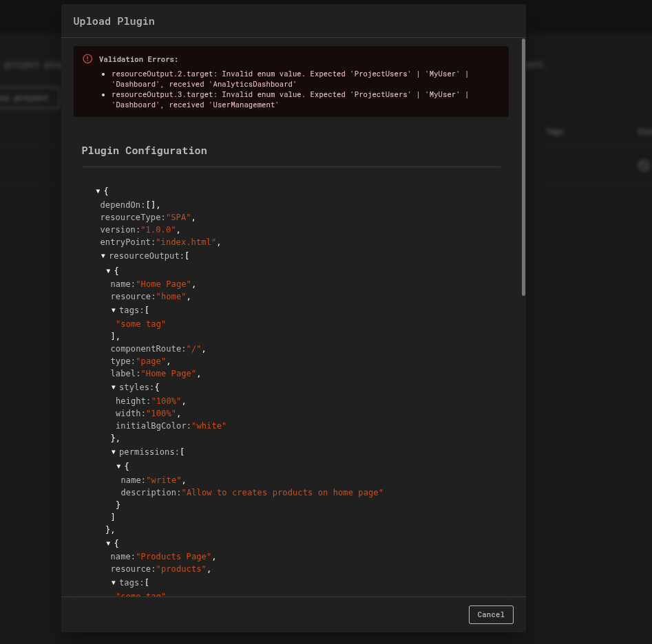Click the Validation Errors warning icon
Viewport: 652px width, 644px height.
point(87,59)
